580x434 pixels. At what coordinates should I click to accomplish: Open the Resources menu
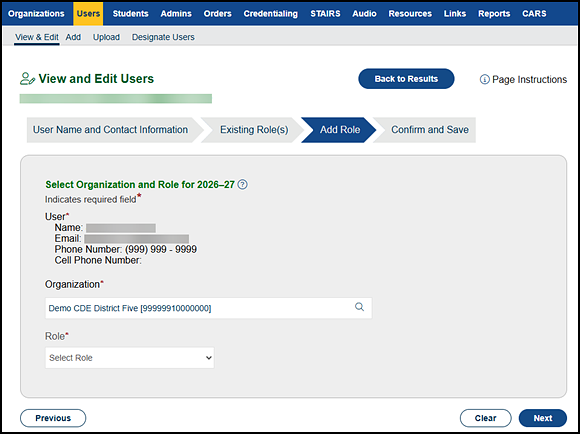click(x=410, y=14)
